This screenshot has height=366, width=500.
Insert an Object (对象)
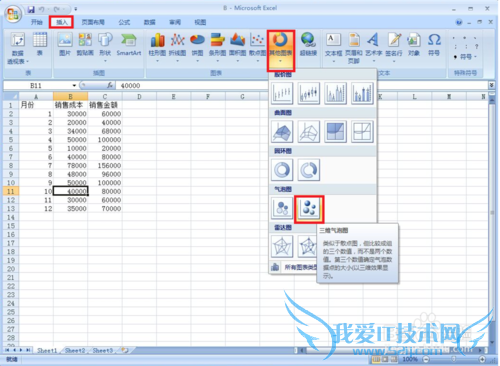click(414, 44)
